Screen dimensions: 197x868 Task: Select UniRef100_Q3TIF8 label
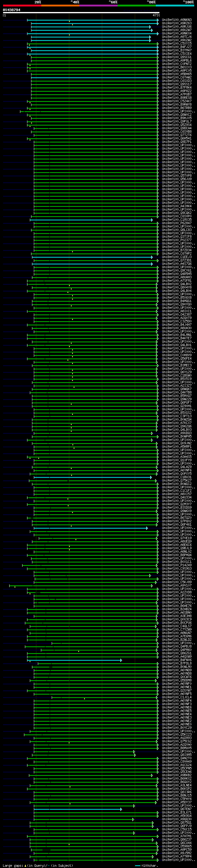(x=177, y=236)
